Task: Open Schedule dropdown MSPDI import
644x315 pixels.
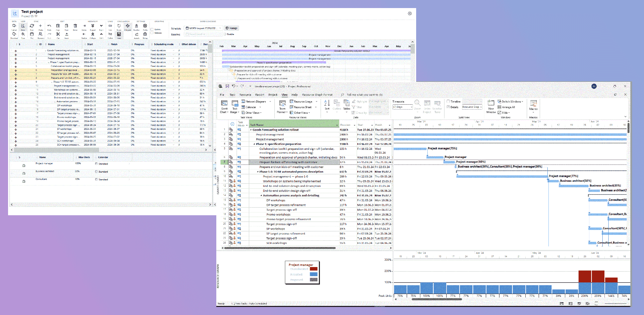Action: coord(203,28)
